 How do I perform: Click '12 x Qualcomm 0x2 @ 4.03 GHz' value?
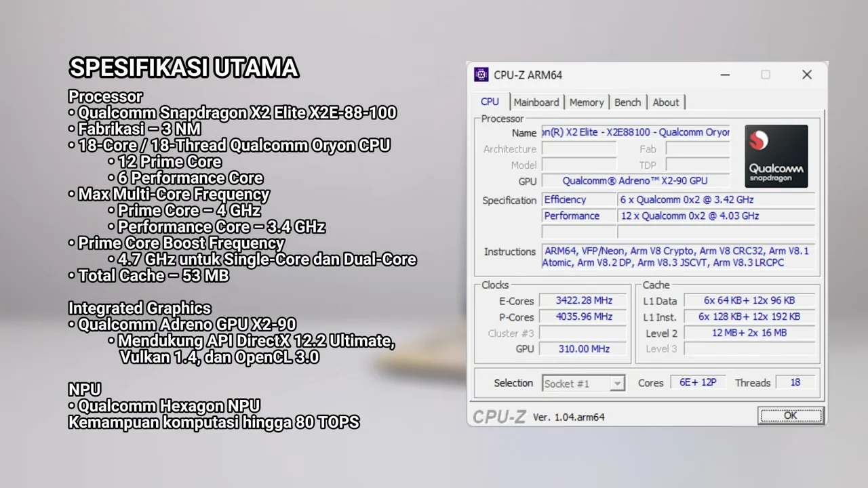(x=716, y=216)
